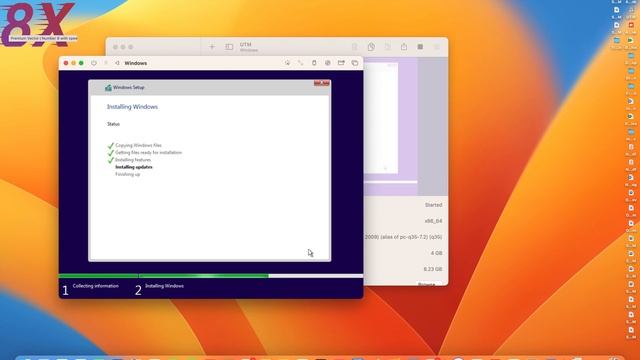Click the "Windows" title of the VM window
The image size is (640, 360).
click(x=136, y=63)
